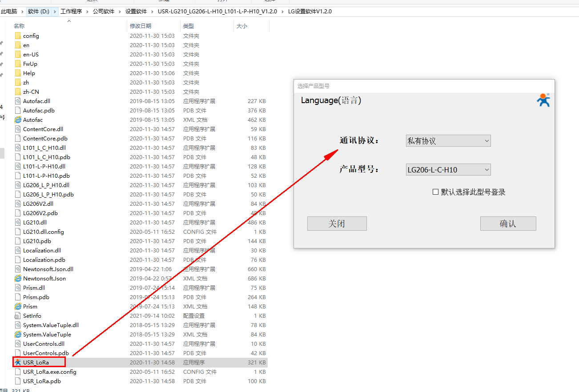Image resolution: width=579 pixels, height=392 pixels.
Task: Click the 关闭 button
Action: click(337, 224)
